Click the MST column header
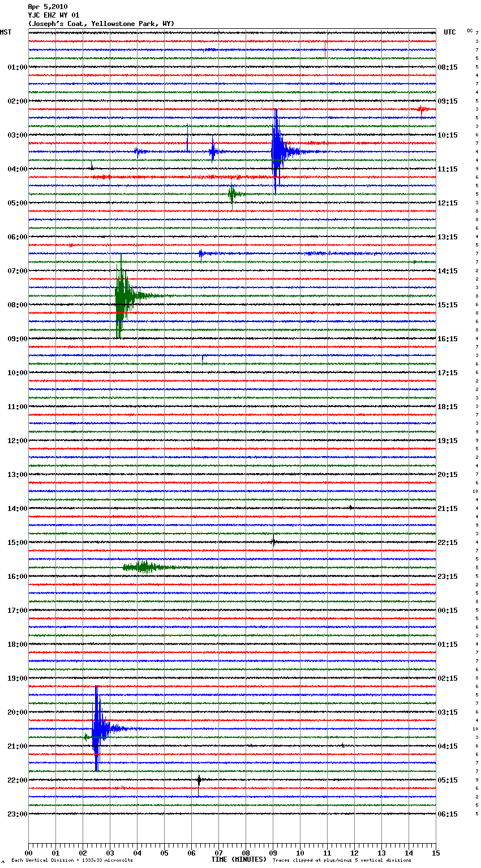 (x=6, y=32)
